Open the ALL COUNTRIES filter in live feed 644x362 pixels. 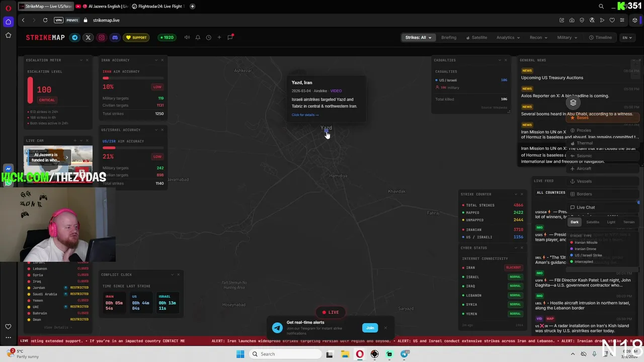[x=551, y=193]
